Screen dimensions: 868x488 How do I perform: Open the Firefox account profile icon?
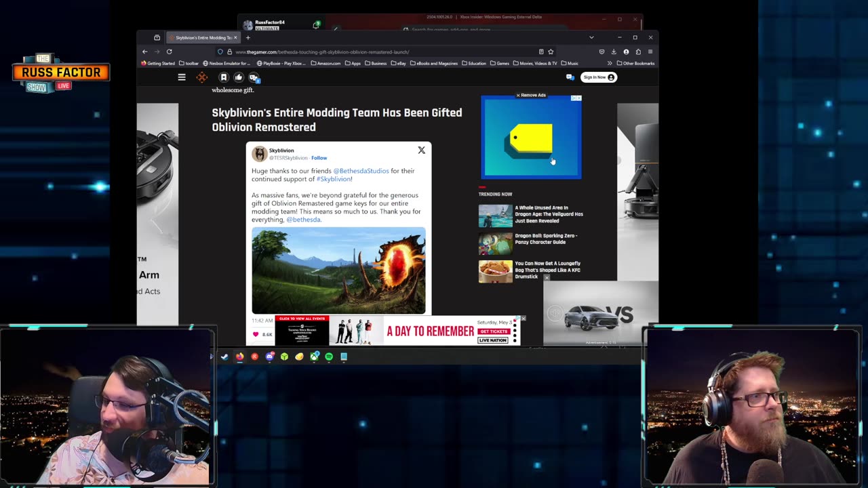click(x=626, y=52)
